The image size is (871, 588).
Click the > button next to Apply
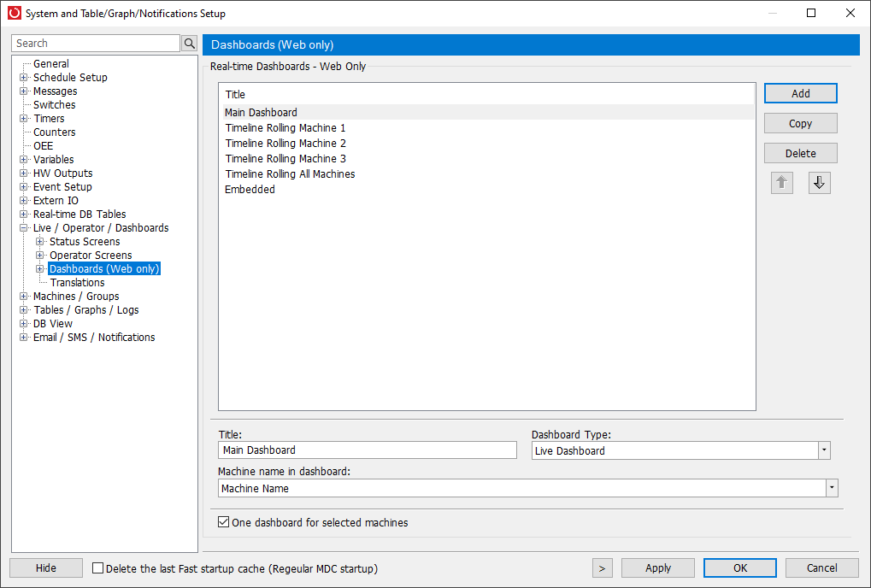click(602, 568)
